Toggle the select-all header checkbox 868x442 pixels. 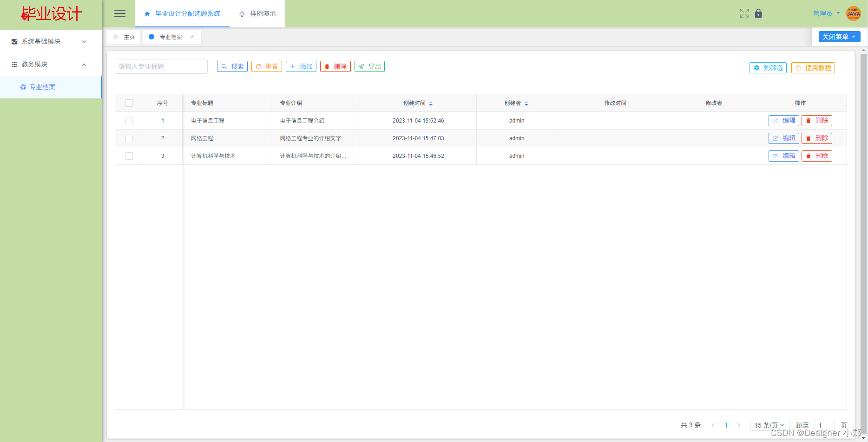pyautogui.click(x=129, y=103)
